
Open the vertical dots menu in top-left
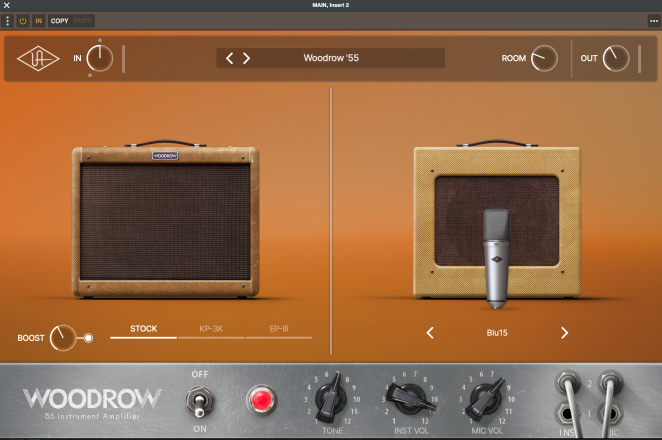7,20
